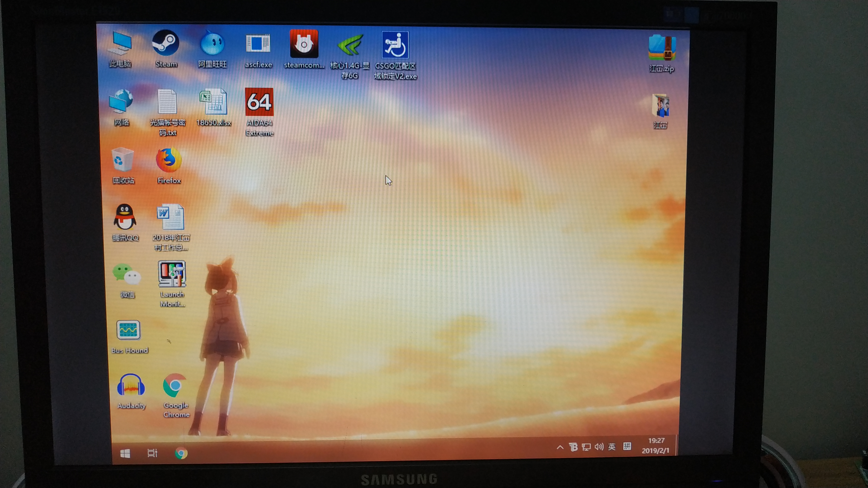The width and height of the screenshot is (868, 488).
Task: Open the 江西 folder icon
Action: coord(660,111)
